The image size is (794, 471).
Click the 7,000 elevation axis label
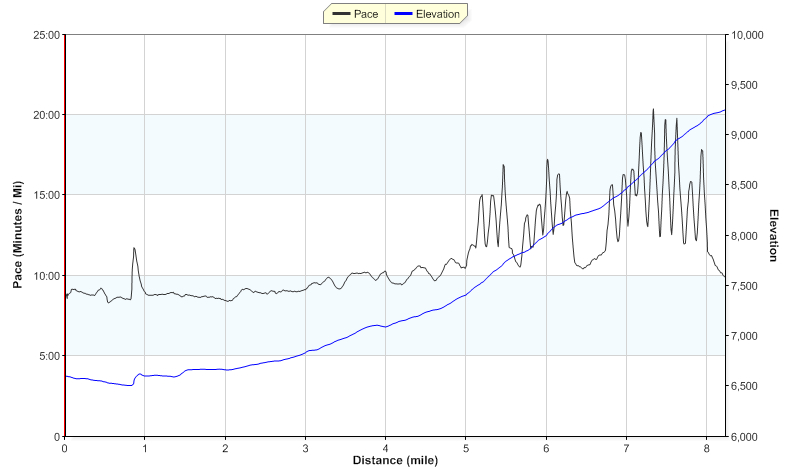coord(744,336)
